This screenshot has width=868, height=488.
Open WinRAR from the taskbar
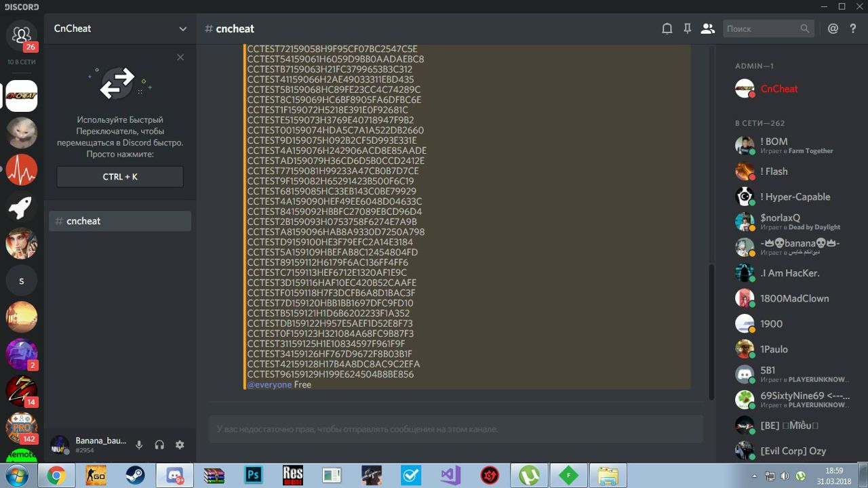[x=214, y=476]
